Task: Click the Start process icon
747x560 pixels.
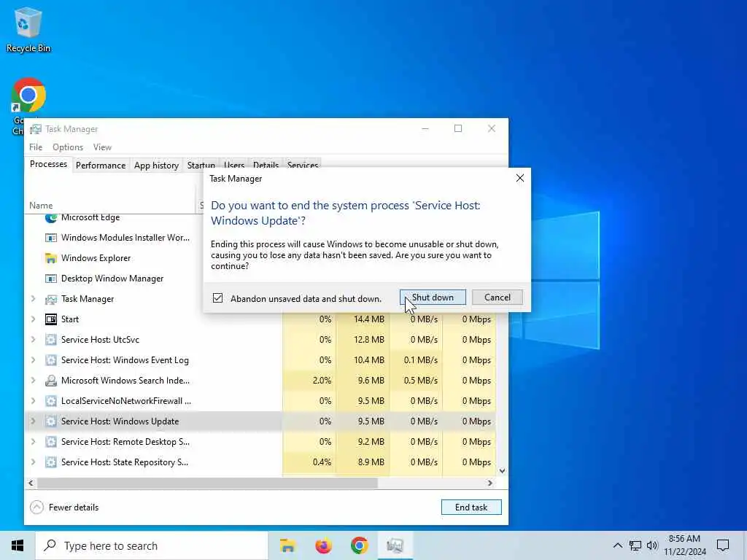Action: tap(51, 319)
